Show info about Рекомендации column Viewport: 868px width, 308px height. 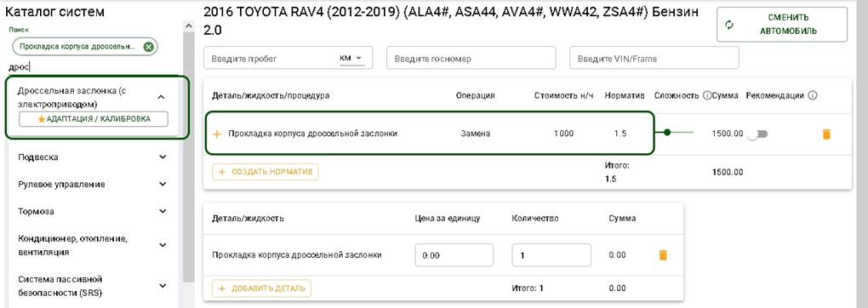click(x=813, y=96)
